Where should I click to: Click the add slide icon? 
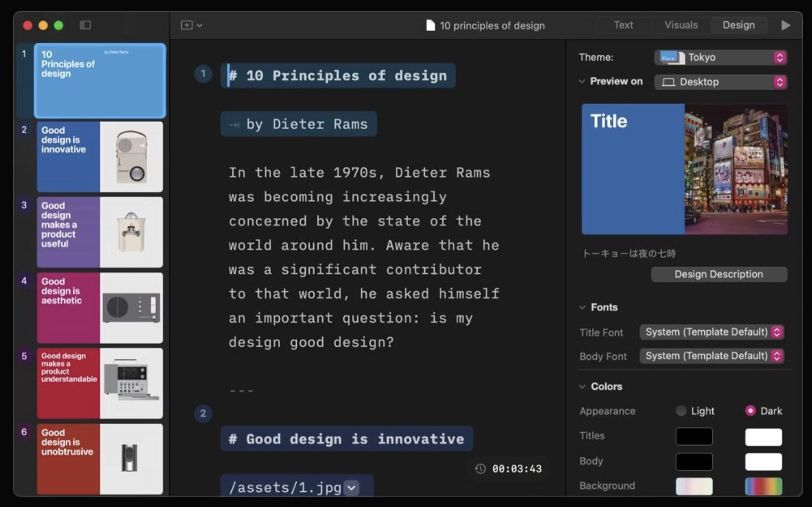[x=187, y=25]
